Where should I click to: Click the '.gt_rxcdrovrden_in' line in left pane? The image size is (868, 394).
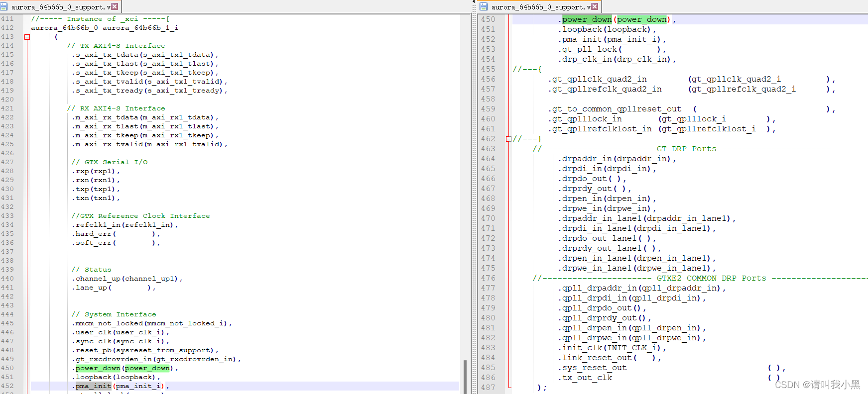coord(156,359)
